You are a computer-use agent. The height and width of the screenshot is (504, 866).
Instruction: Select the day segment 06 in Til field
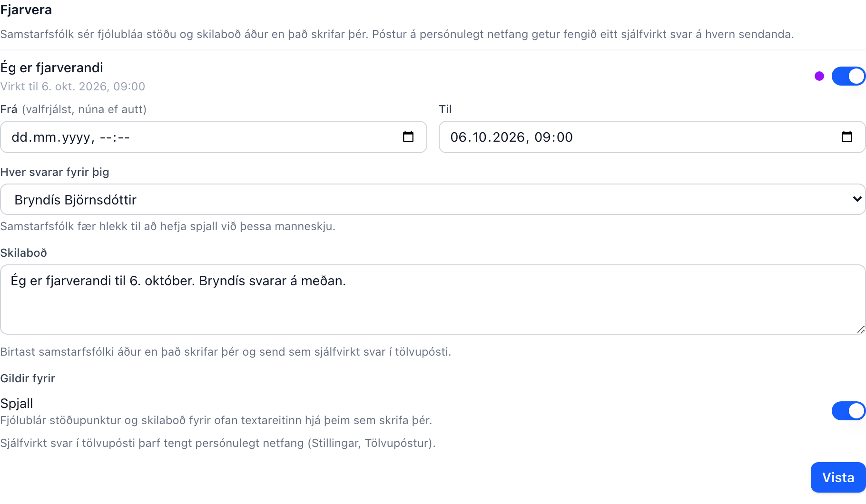point(459,137)
